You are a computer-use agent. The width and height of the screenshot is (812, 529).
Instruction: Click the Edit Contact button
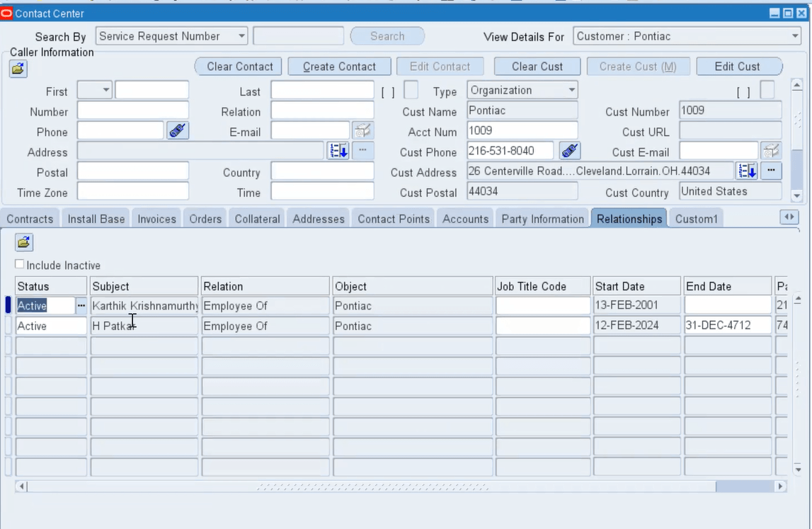click(x=440, y=67)
